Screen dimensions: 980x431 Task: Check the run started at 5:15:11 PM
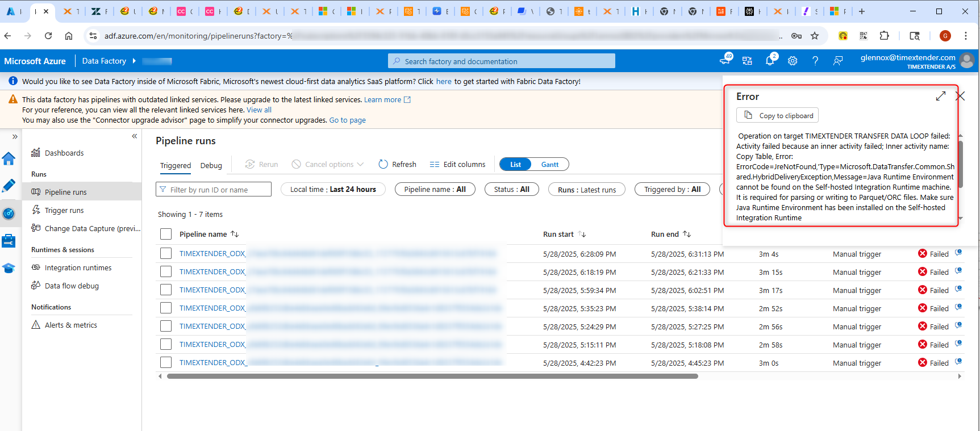pyautogui.click(x=166, y=344)
